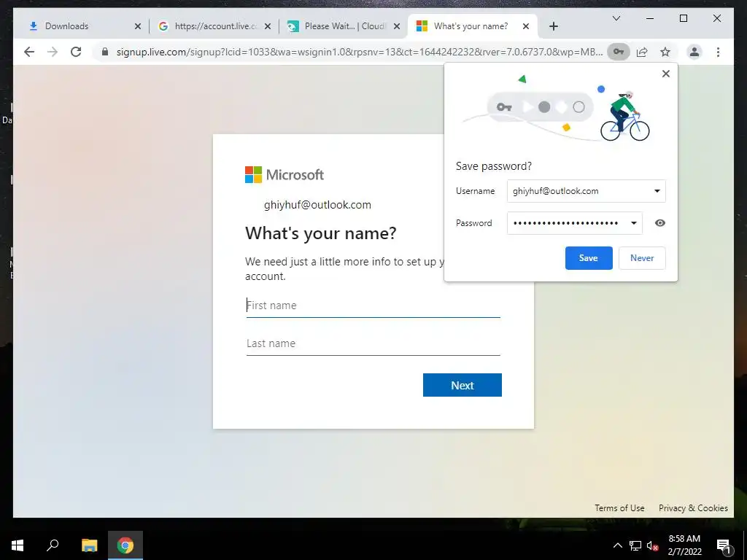Screen dimensions: 747x560
Task: View site security lock info
Action: pos(105,52)
